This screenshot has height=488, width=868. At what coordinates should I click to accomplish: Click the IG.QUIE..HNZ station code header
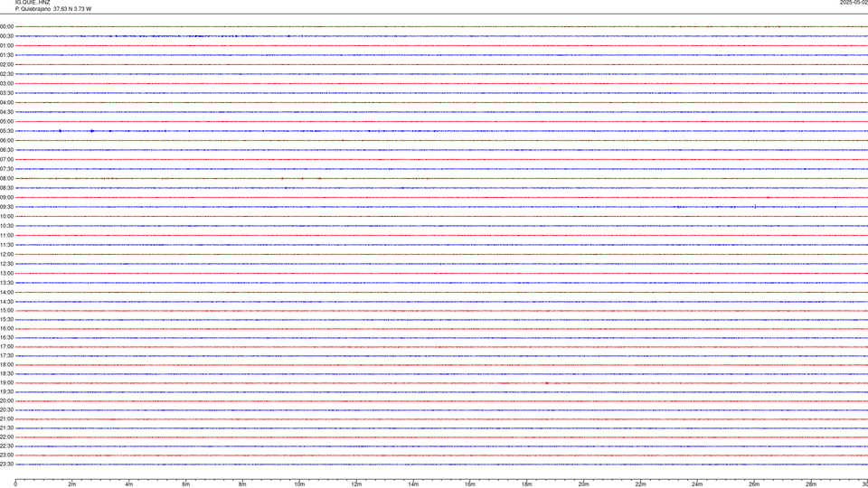tap(33, 2)
